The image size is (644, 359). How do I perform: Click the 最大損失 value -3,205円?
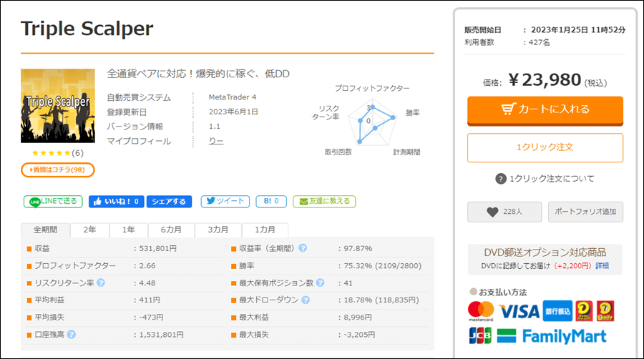[359, 335]
